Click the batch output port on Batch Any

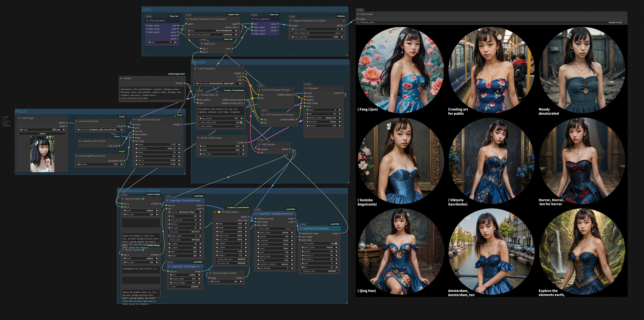pyautogui.click(x=232, y=49)
